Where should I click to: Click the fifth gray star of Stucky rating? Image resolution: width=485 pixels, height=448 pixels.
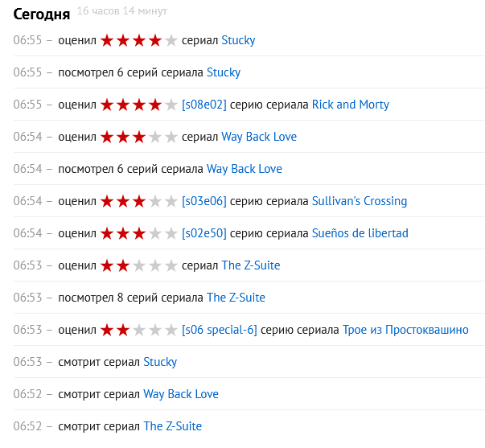point(171,40)
